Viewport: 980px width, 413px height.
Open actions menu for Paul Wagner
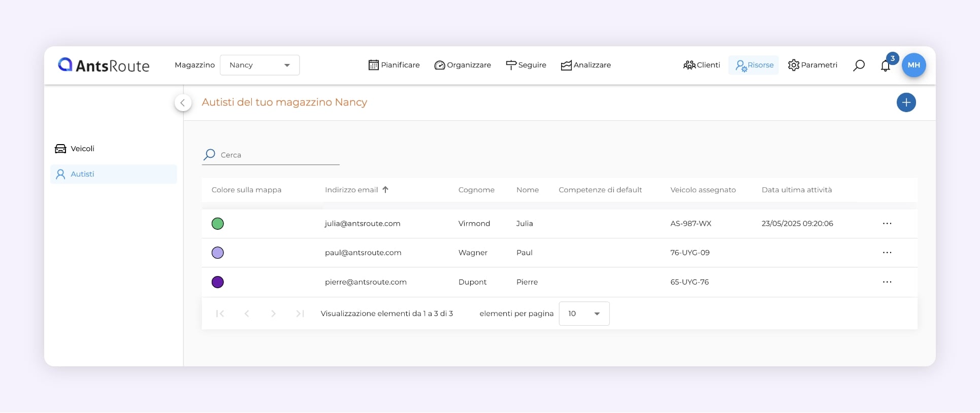tap(887, 253)
